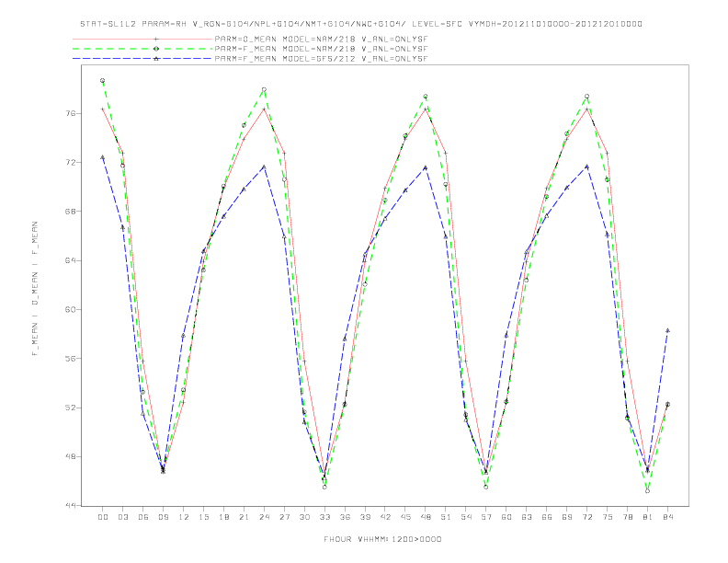Click the blue triangle peak at hour 48
The image size is (728, 563).
tap(426, 167)
